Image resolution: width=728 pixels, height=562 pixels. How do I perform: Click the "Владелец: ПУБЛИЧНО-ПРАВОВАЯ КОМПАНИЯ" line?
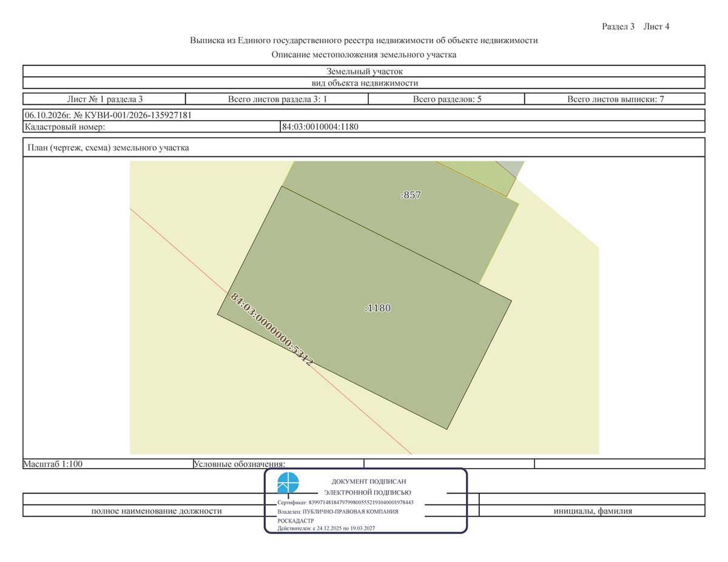point(338,512)
